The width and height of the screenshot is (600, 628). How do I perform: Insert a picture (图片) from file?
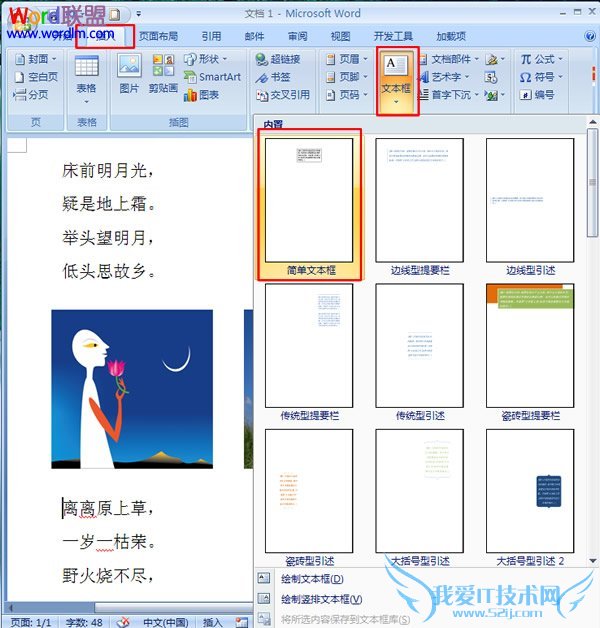tap(129, 74)
